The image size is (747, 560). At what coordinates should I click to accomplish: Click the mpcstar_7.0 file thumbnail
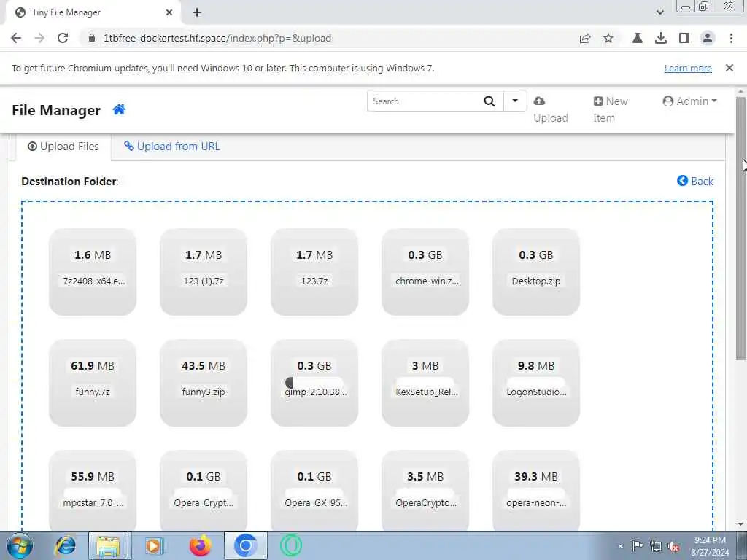(x=93, y=491)
